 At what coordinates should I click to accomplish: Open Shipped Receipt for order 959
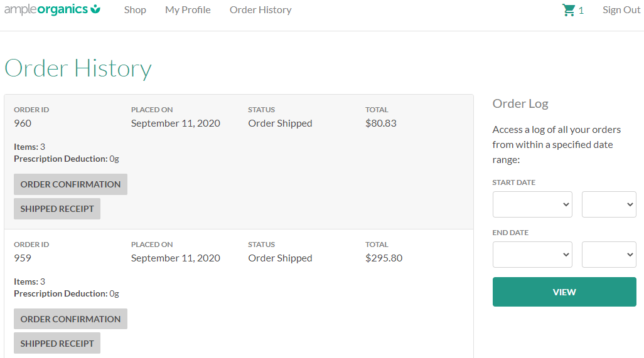point(57,344)
